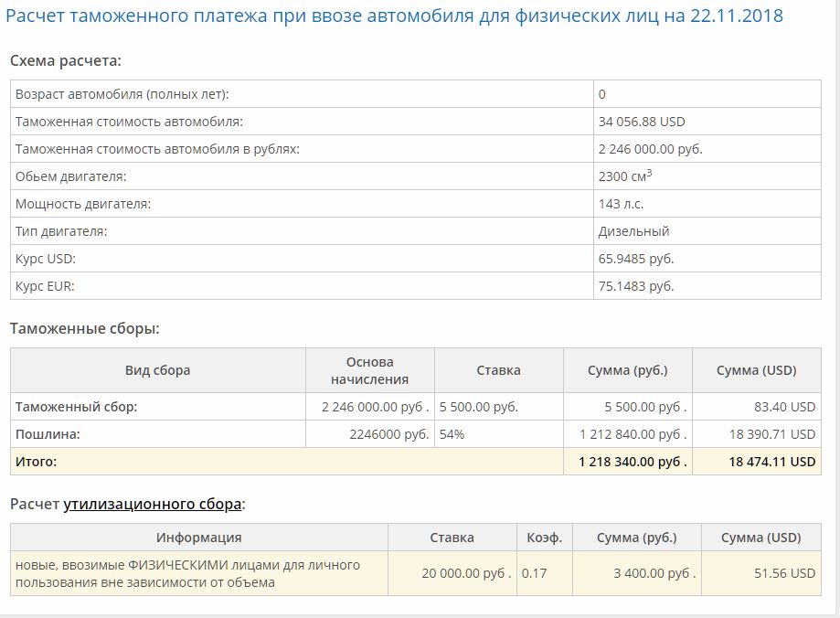The height and width of the screenshot is (618, 840).
Task: Select the Схема расчета heading
Action: pos(66,60)
